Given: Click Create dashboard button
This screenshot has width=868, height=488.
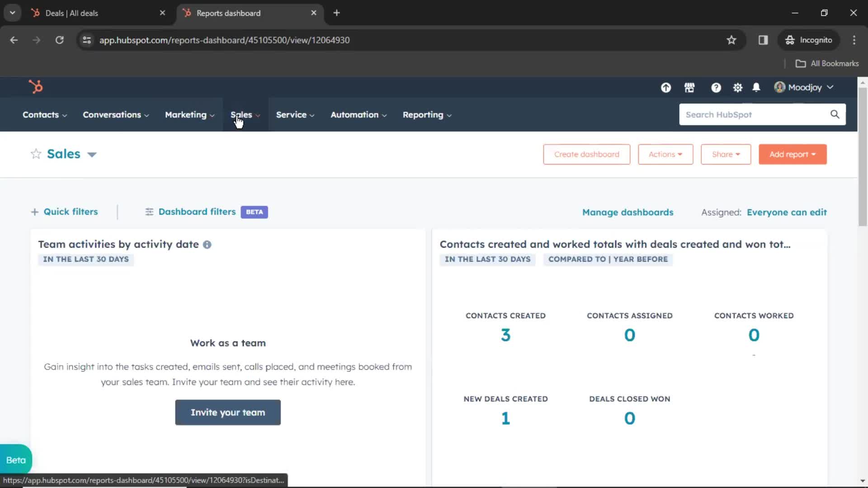Looking at the screenshot, I should (x=586, y=155).
